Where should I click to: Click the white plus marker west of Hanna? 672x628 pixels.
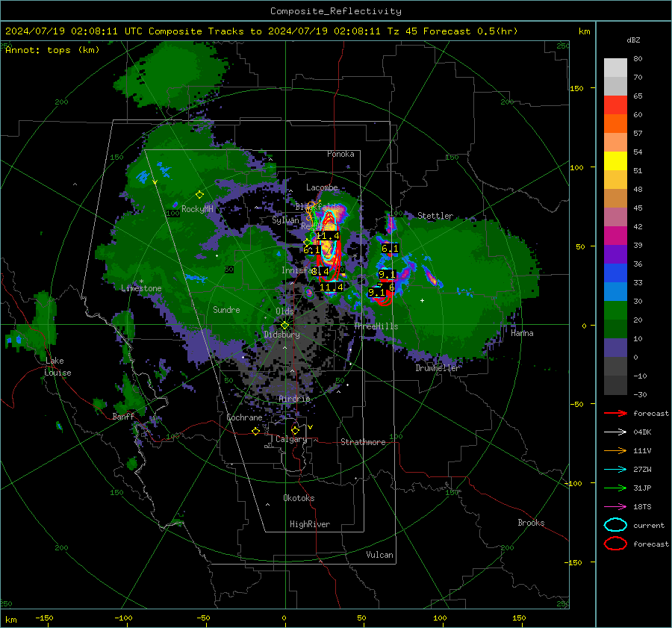tap(422, 300)
